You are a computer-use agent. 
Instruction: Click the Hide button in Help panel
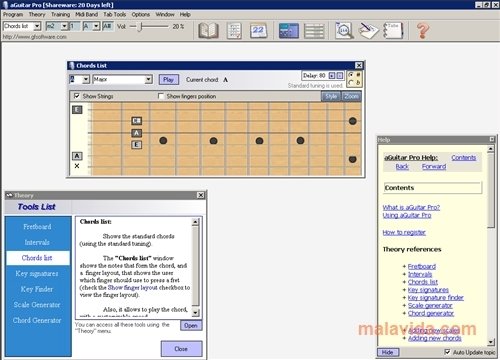388,352
